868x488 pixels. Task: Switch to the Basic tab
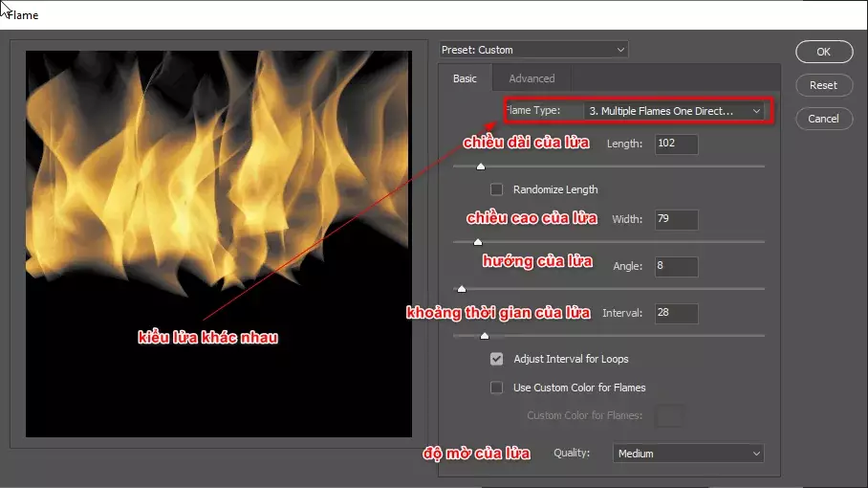[465, 78]
